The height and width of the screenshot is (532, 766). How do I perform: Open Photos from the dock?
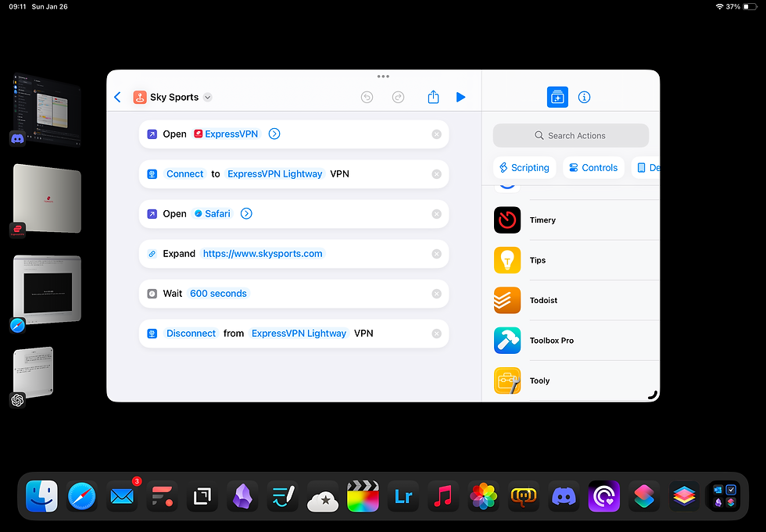483,496
